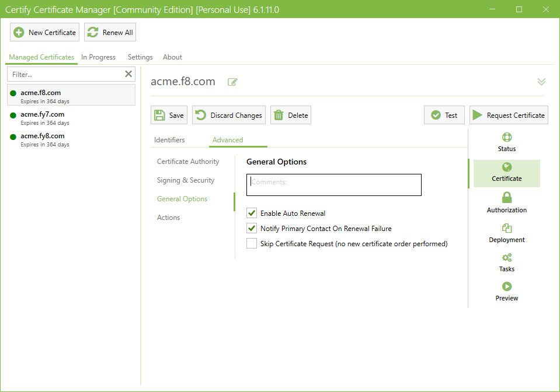The height and width of the screenshot is (392, 560).
Task: Expand details with double chevron arrow
Action: click(x=541, y=82)
